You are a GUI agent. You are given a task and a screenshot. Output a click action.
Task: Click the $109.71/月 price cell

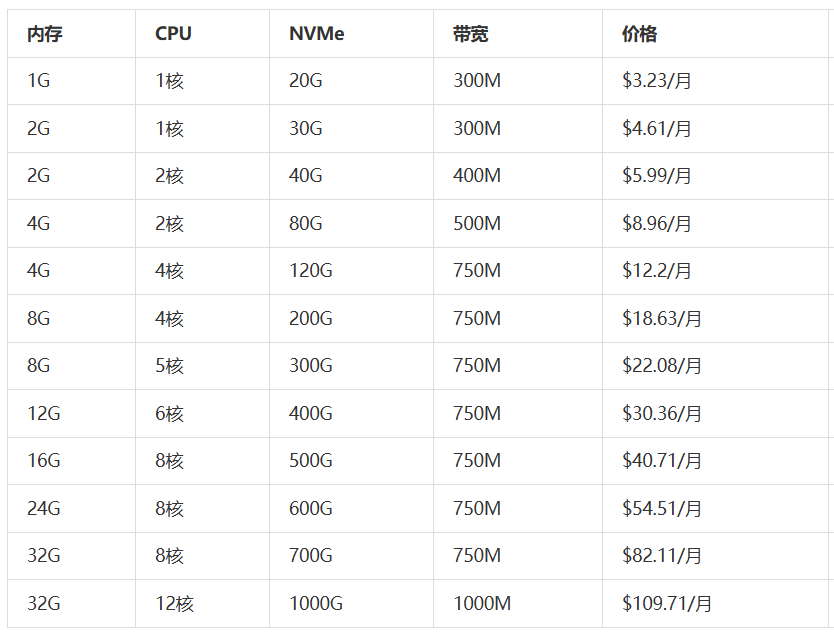click(666, 604)
